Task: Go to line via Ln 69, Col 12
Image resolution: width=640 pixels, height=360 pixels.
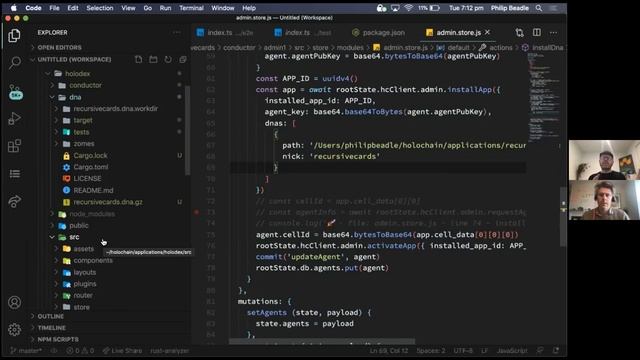Action: coord(389,351)
